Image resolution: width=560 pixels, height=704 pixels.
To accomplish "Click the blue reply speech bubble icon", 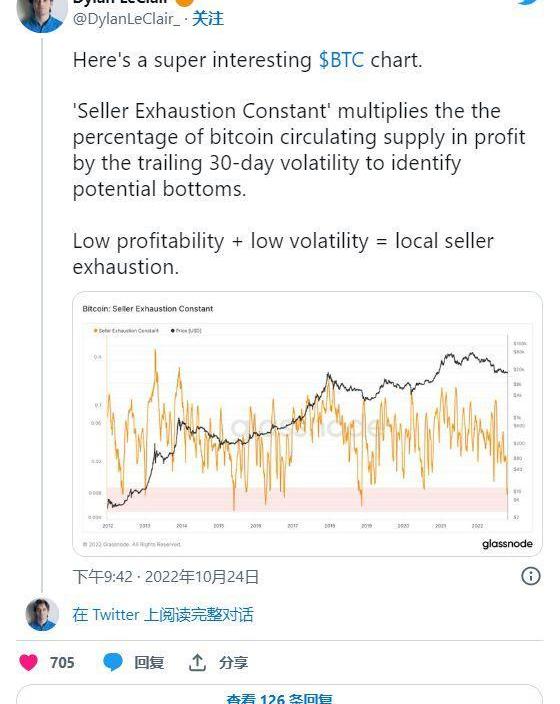I will (113, 662).
